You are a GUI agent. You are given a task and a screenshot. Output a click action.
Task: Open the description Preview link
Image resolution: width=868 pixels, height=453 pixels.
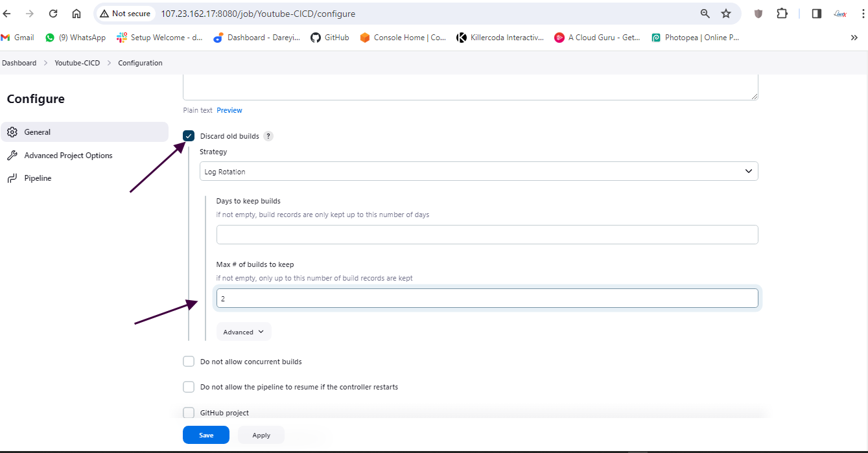(x=229, y=110)
